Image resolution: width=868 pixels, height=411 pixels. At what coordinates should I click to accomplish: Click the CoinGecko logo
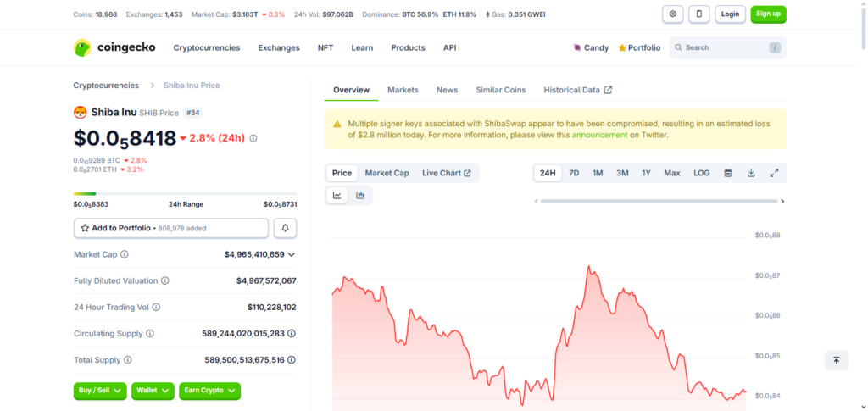tap(115, 48)
